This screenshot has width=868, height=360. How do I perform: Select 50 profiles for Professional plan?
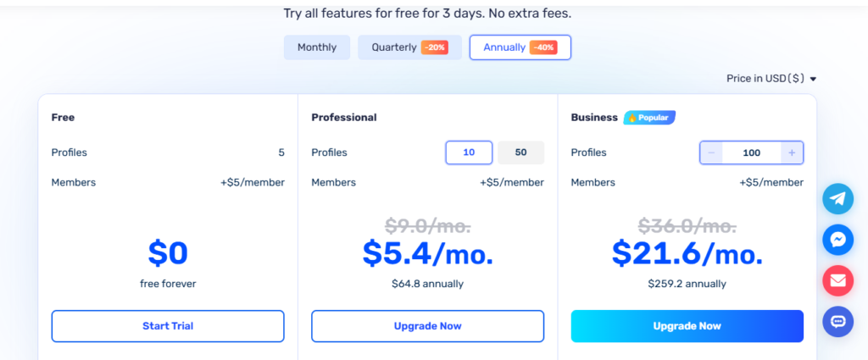point(521,152)
